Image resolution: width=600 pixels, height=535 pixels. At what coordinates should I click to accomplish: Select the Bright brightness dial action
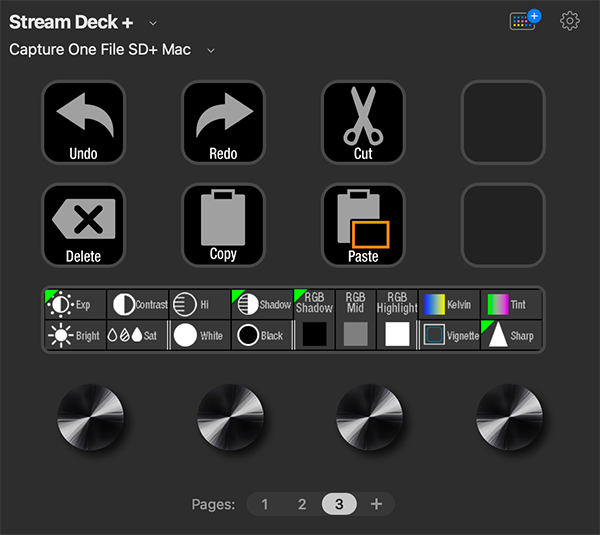[75, 335]
